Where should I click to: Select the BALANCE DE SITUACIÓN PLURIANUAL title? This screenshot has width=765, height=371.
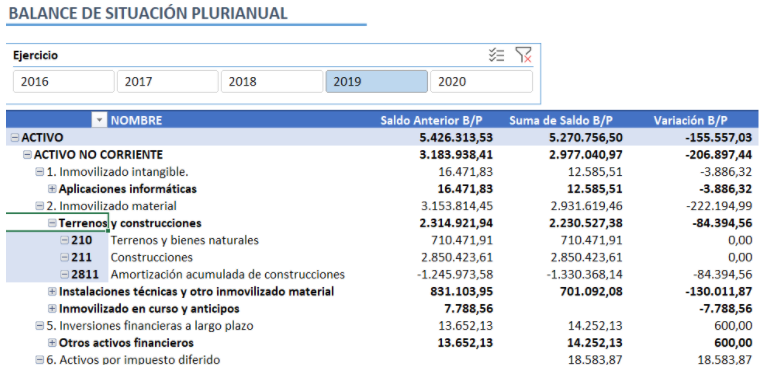148,13
